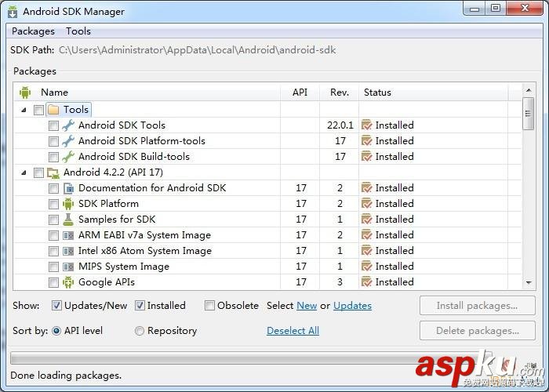Click installed status icon for Intel x86 Atom image

pos(366,251)
